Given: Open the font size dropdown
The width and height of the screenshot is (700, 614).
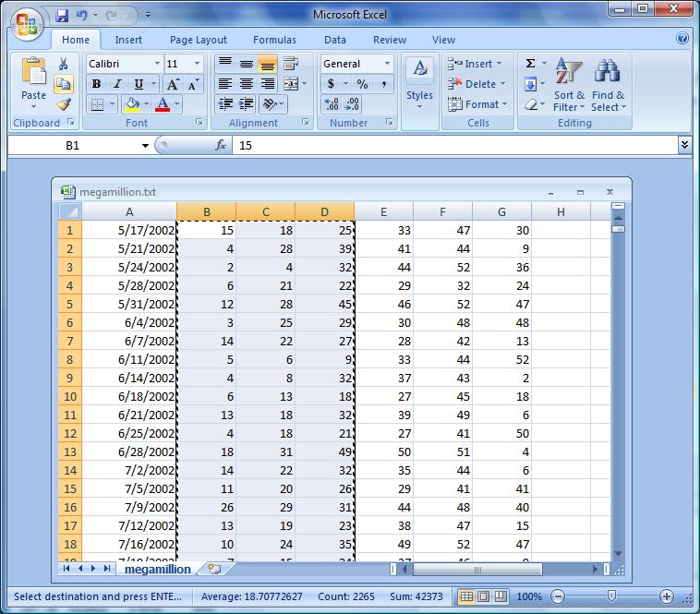Looking at the screenshot, I should click(x=197, y=64).
